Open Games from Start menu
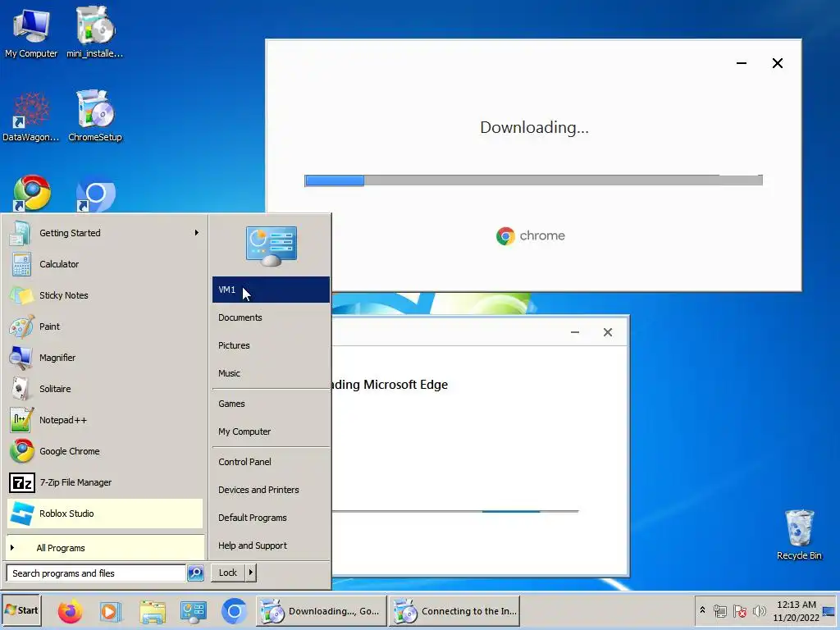This screenshot has width=840, height=630. coord(271,404)
